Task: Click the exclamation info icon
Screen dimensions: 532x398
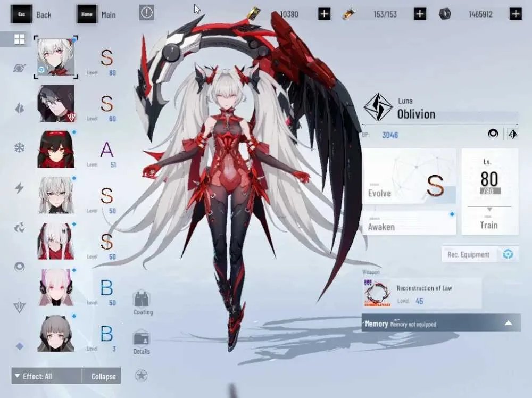Action: (147, 13)
